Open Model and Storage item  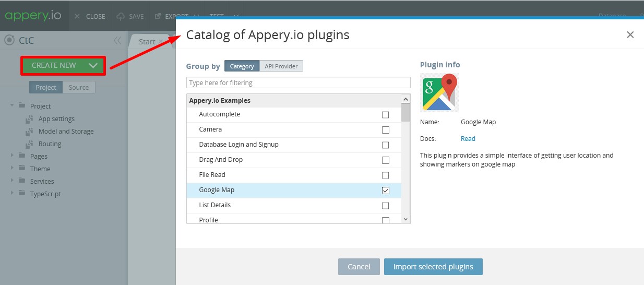pyautogui.click(x=66, y=131)
